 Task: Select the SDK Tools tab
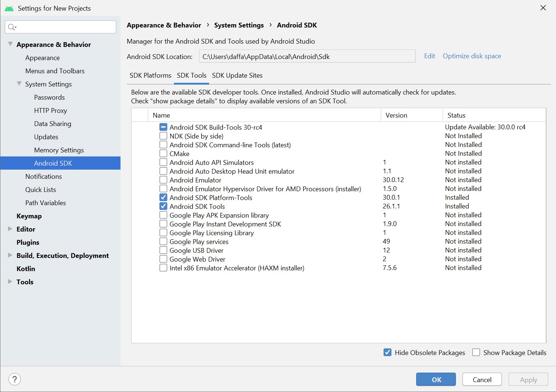click(192, 75)
